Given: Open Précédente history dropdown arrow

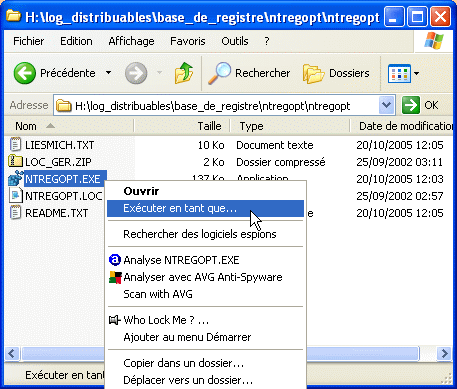Looking at the screenshot, I should tap(108, 72).
